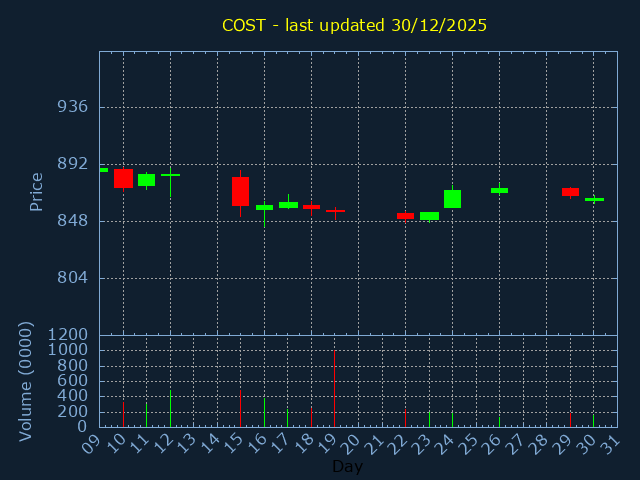Screen dimensions: 640x480
Task: Click the 1000 volume axis label
Action: point(68,350)
